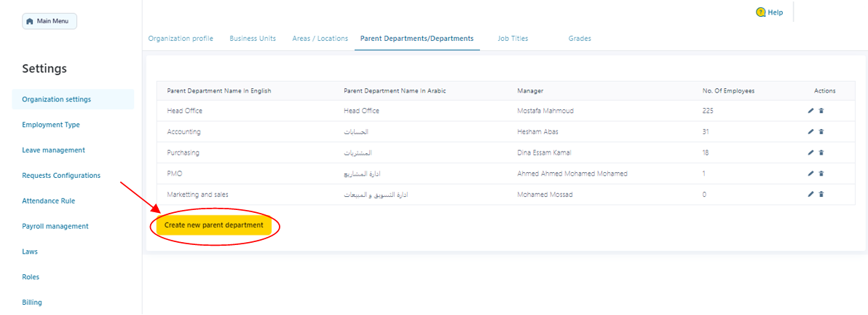
Task: Remove the Purchasing department with trash icon
Action: [x=821, y=153]
